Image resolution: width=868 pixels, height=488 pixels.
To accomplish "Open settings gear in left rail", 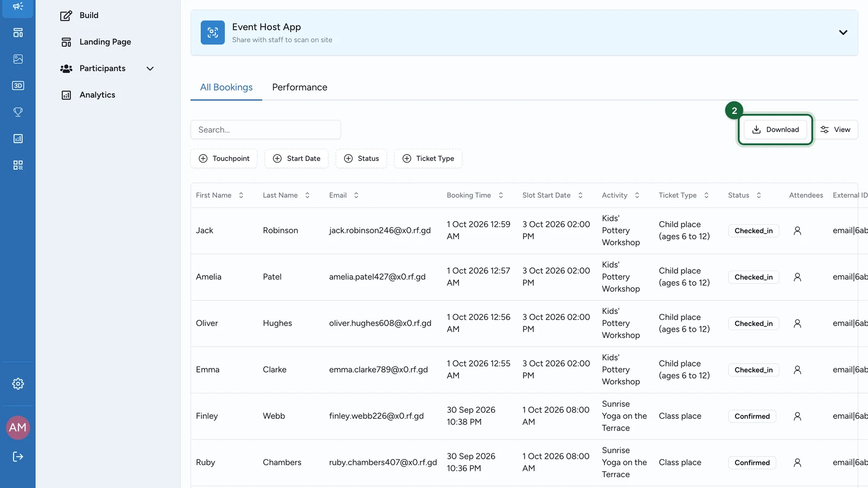I will [x=18, y=384].
